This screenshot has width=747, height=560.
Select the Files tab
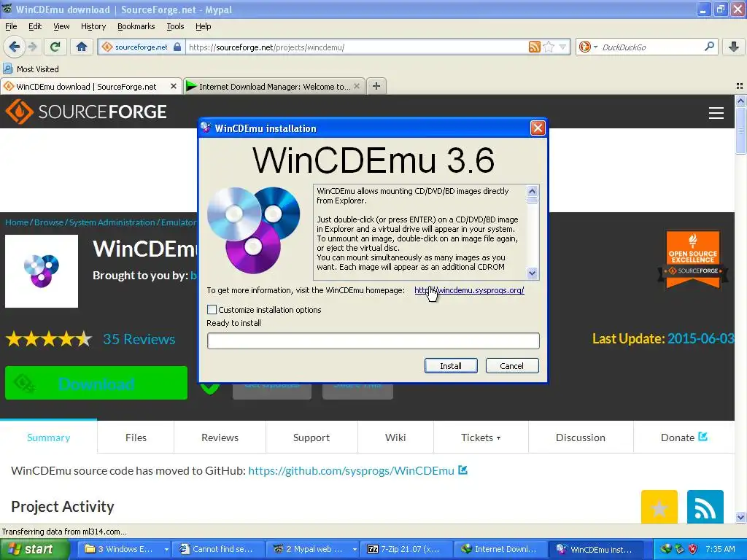[136, 437]
